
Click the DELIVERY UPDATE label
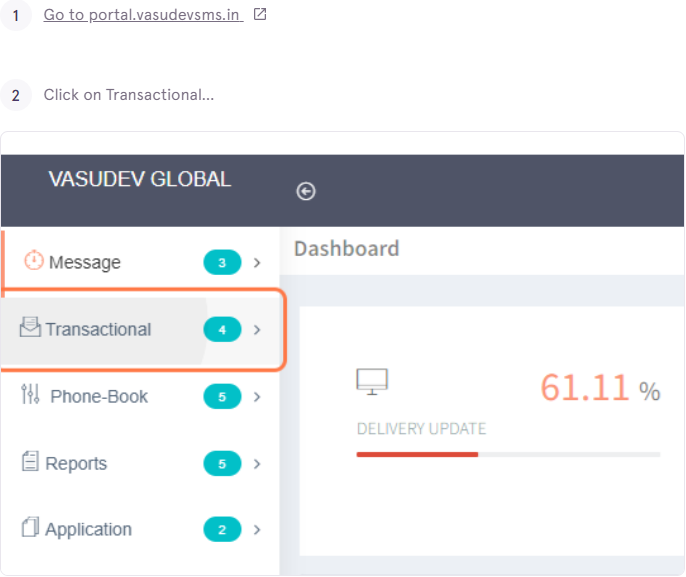click(x=421, y=429)
